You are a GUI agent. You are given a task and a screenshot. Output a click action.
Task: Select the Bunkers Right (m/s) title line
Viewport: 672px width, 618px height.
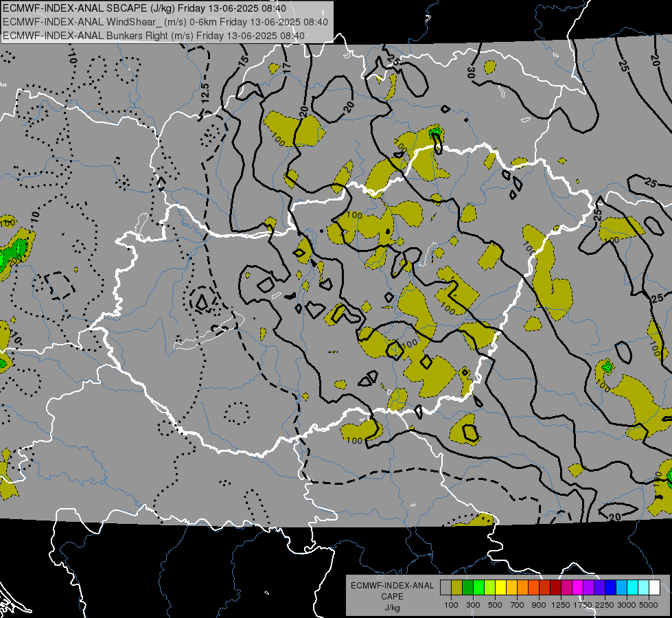pyautogui.click(x=154, y=36)
